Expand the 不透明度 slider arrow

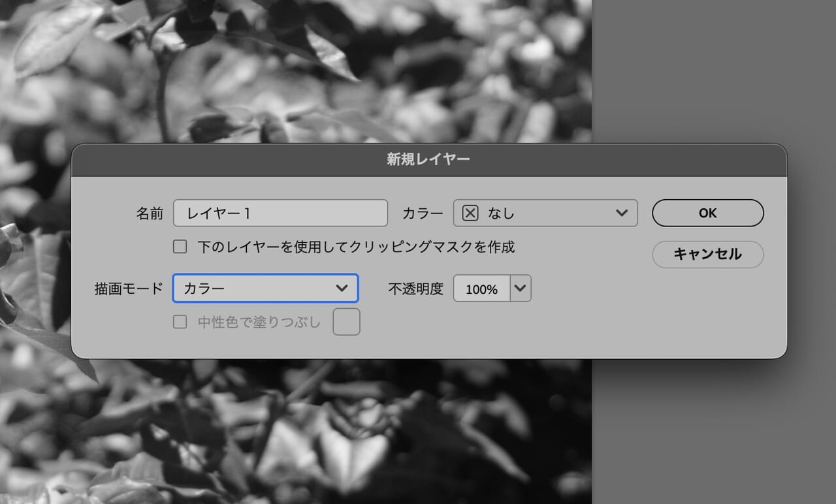521,289
